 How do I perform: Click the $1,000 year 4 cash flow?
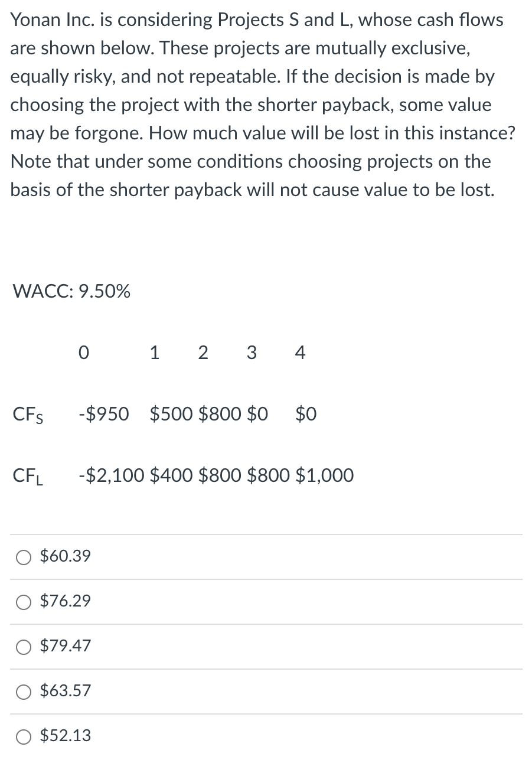(324, 475)
